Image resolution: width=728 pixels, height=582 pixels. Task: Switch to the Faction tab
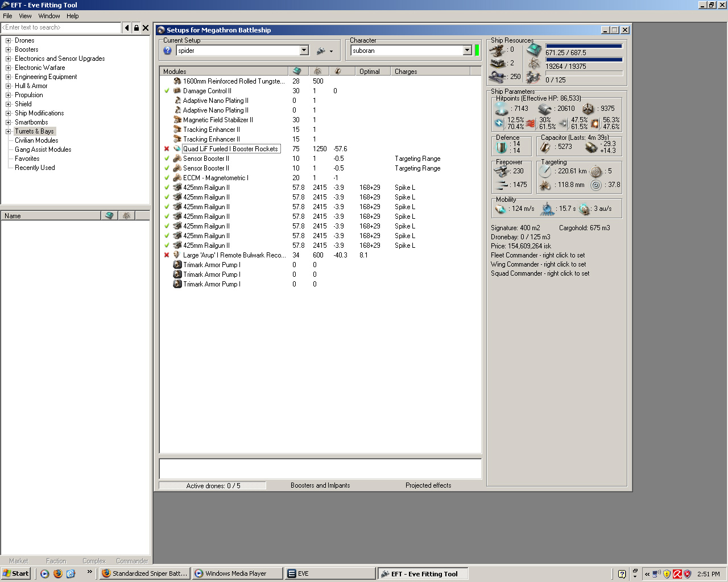(56, 561)
